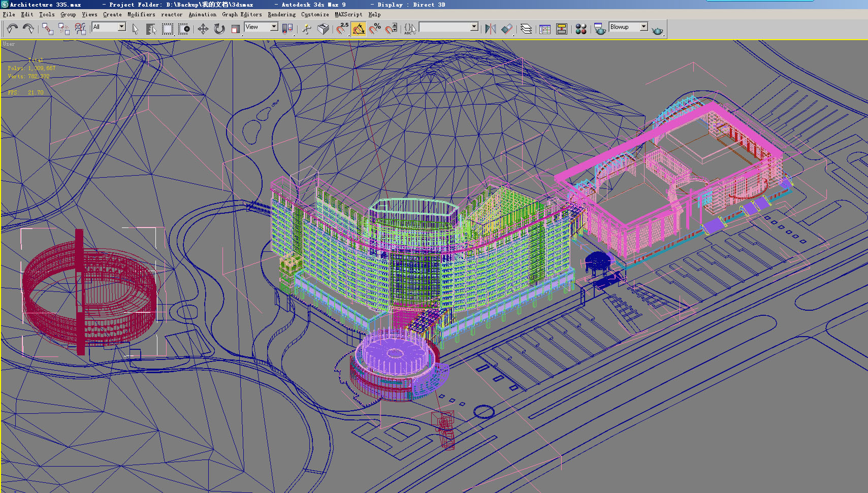This screenshot has height=493, width=868.
Task: Click the Polys: 1,309,667 statistic
Action: (x=31, y=68)
